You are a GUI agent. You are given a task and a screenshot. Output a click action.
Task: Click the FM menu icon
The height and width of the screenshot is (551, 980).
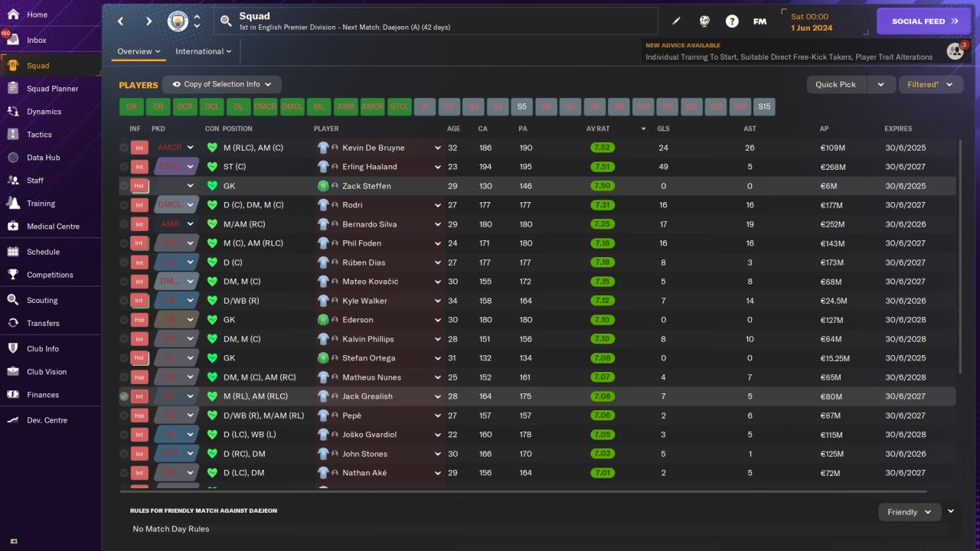759,21
